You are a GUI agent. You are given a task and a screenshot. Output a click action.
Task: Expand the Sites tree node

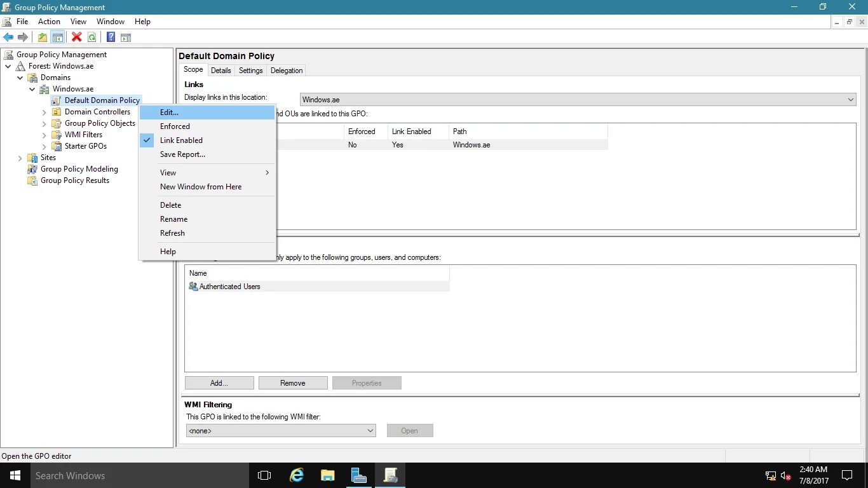point(20,158)
